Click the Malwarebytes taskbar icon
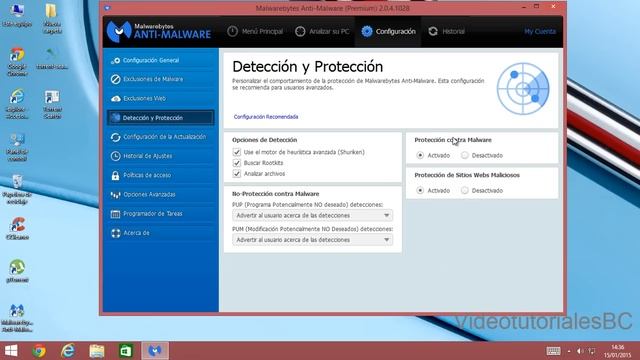The height and width of the screenshot is (360, 640). click(155, 351)
